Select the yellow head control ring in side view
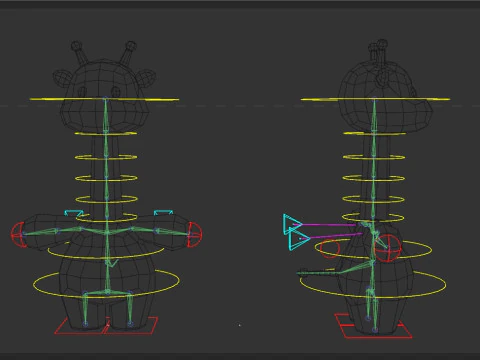This screenshot has width=480, height=360. coord(375,99)
